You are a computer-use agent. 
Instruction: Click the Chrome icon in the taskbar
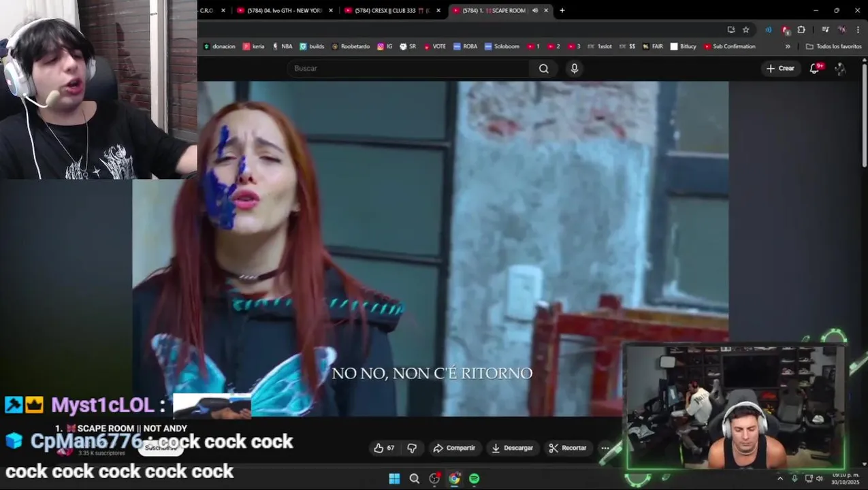454,478
